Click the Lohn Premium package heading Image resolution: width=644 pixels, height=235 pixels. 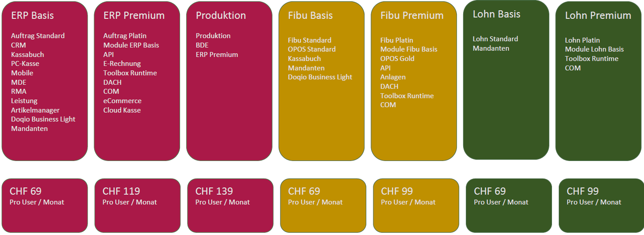pos(598,15)
